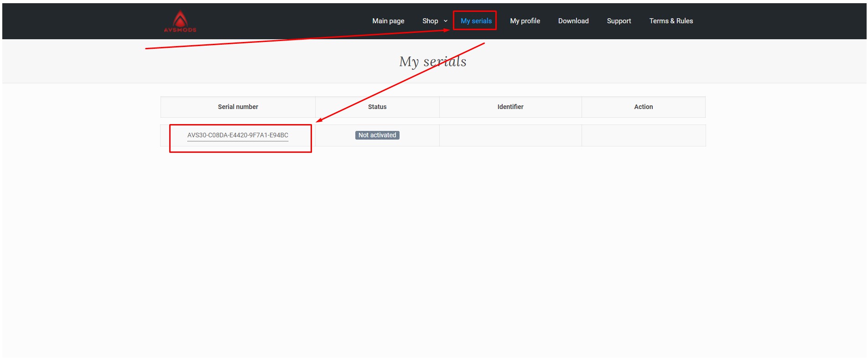Click the Identifier column header

(510, 107)
